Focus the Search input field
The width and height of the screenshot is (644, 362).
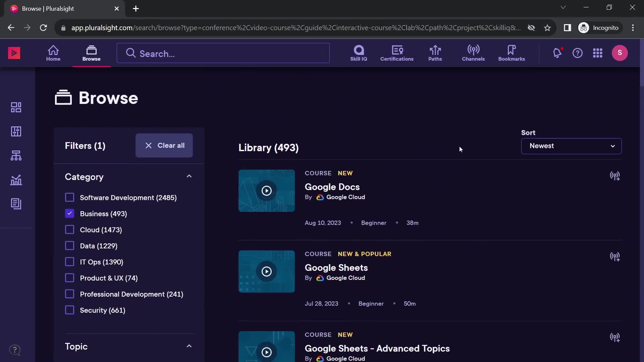coord(223,53)
